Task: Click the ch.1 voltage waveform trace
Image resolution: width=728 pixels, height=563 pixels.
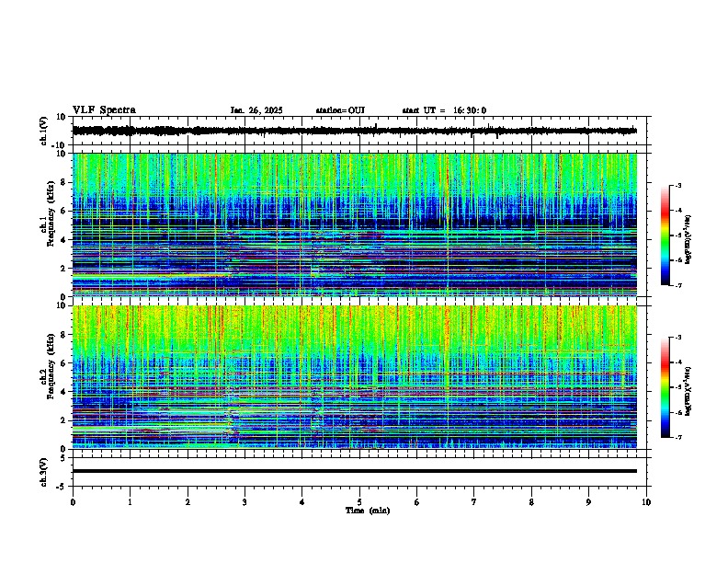Action: click(x=355, y=131)
